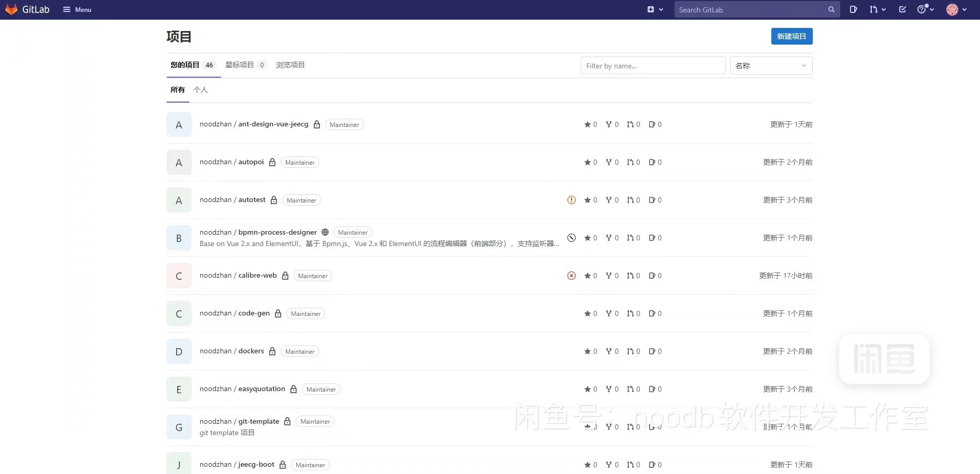Click the 新建项目 button
The height and width of the screenshot is (474, 980).
(x=792, y=36)
